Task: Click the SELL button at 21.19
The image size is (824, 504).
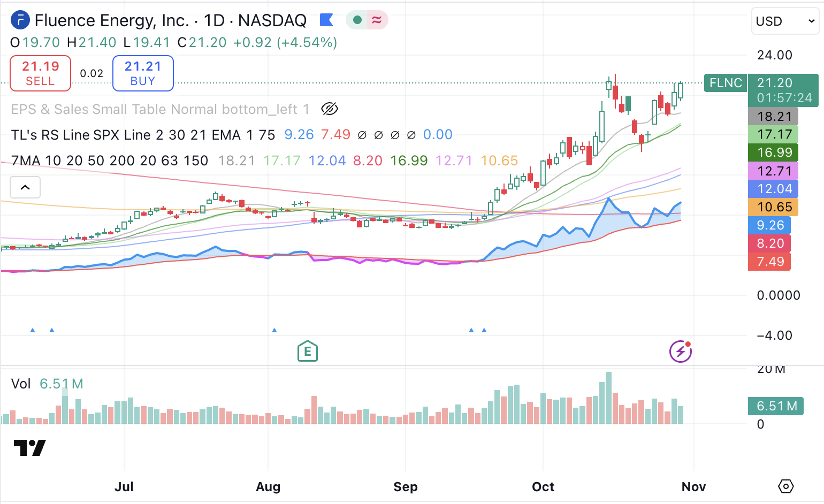Action: [41, 73]
